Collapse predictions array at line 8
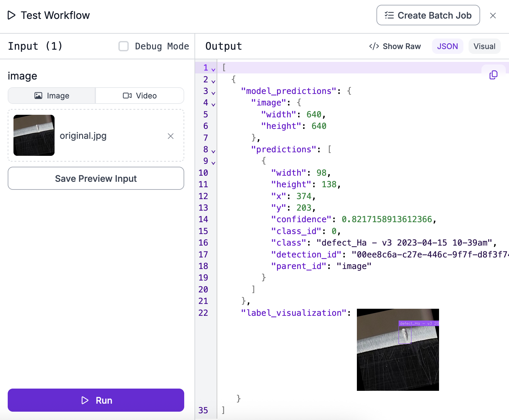Image resolution: width=509 pixels, height=420 pixels. pos(213,151)
